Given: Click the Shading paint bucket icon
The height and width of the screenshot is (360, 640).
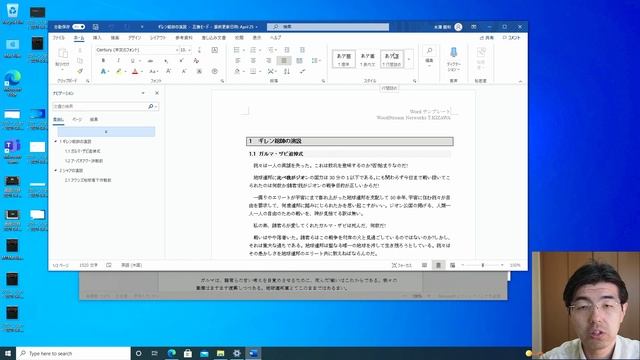Looking at the screenshot, I should pyautogui.click(x=238, y=71).
